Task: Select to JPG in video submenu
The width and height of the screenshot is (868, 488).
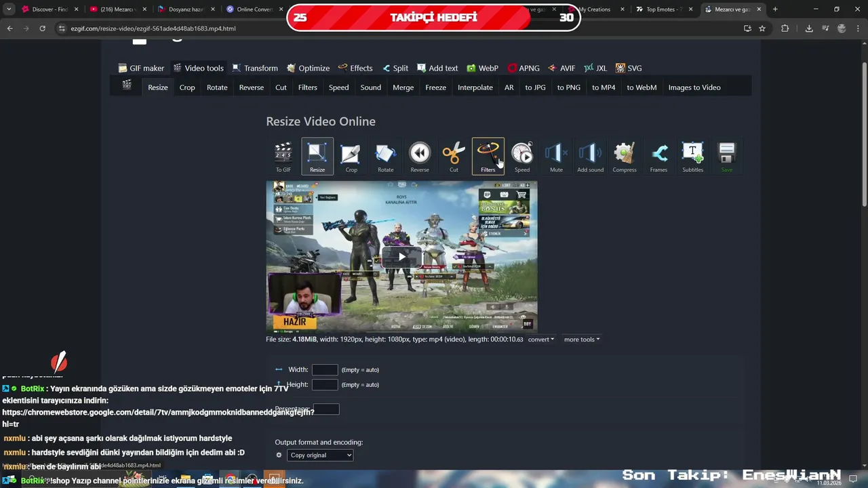Action: coord(535,87)
